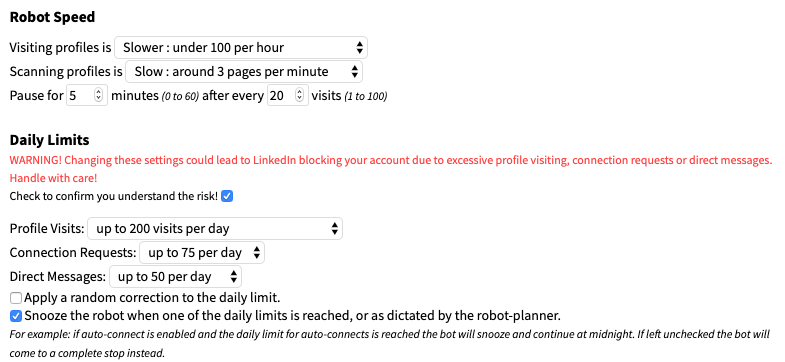This screenshot has height=362, width=785.
Task: Click the Snooze the robot label text
Action: click(x=292, y=316)
